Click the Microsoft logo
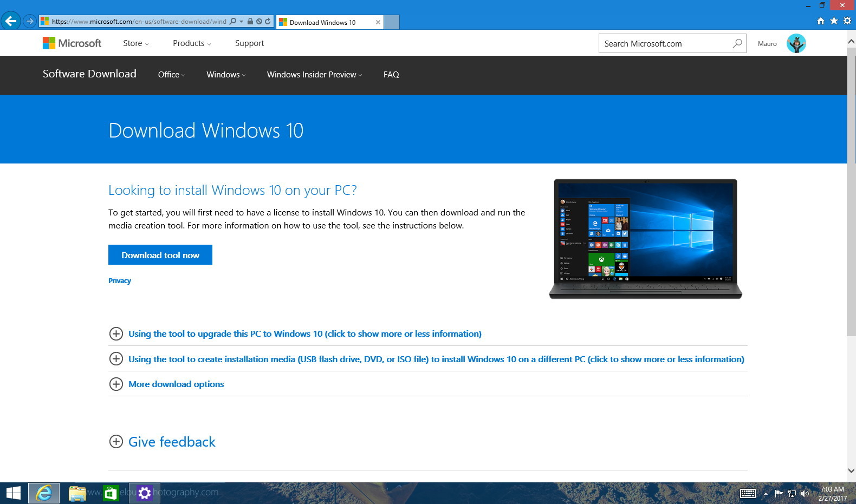Image resolution: width=856 pixels, height=504 pixels. tap(72, 43)
